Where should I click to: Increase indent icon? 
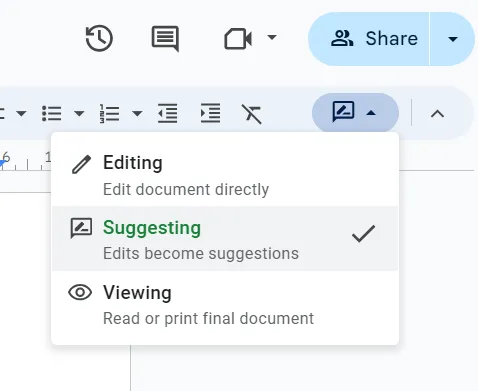[x=210, y=113]
